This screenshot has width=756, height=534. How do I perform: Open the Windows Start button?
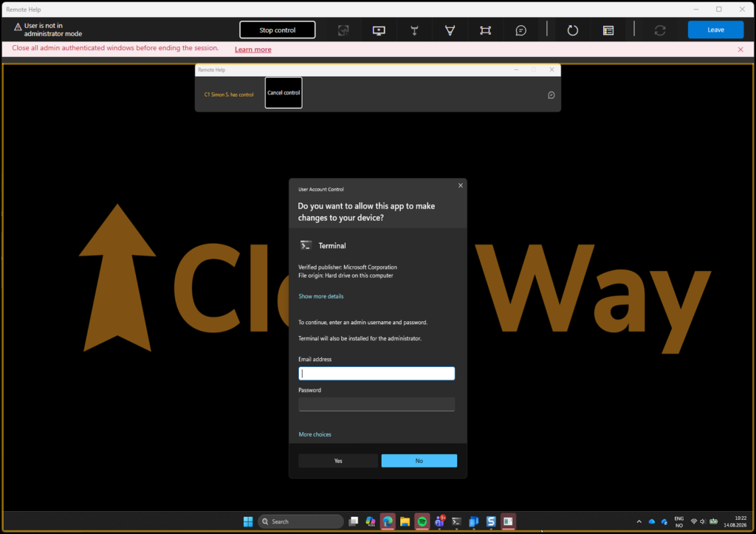click(248, 521)
